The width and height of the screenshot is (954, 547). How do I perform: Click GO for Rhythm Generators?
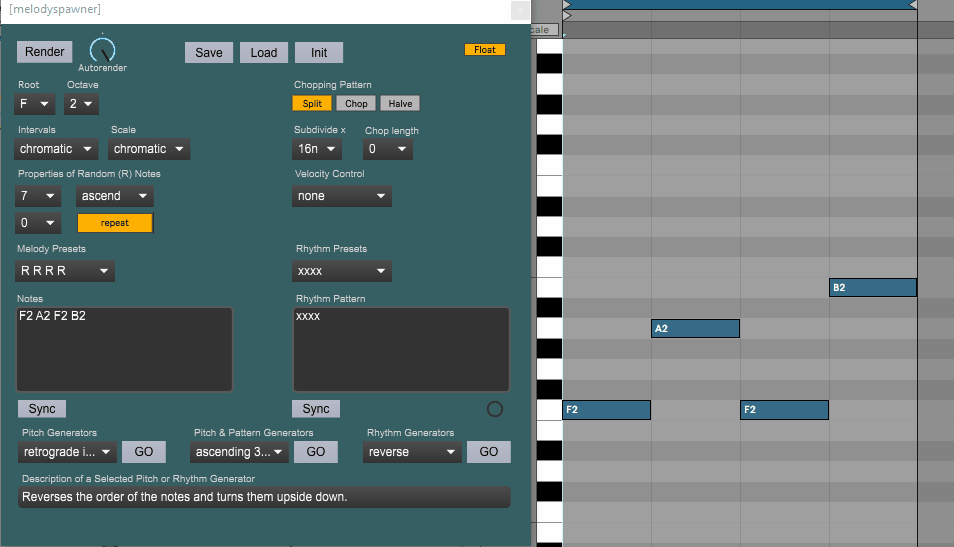tap(489, 452)
